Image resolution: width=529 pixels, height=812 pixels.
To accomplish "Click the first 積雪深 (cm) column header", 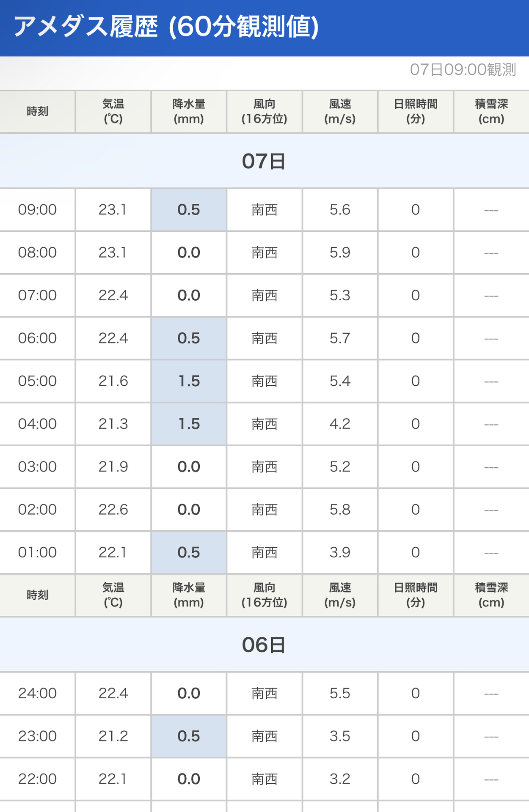I will pos(491,112).
